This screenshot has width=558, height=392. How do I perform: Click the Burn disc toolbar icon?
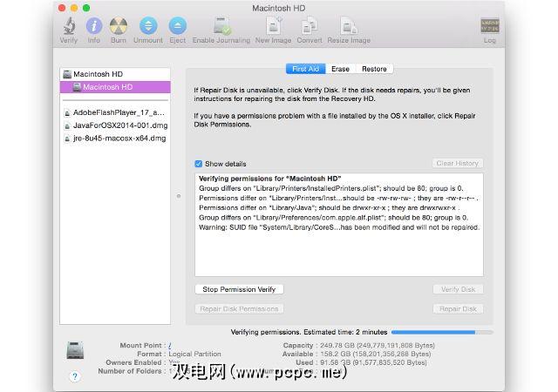(119, 26)
